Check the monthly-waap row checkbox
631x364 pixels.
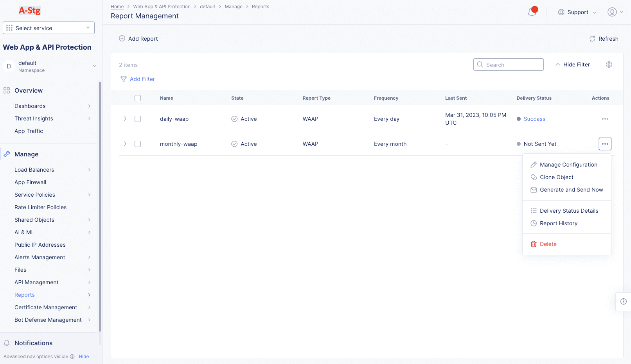coord(138,143)
